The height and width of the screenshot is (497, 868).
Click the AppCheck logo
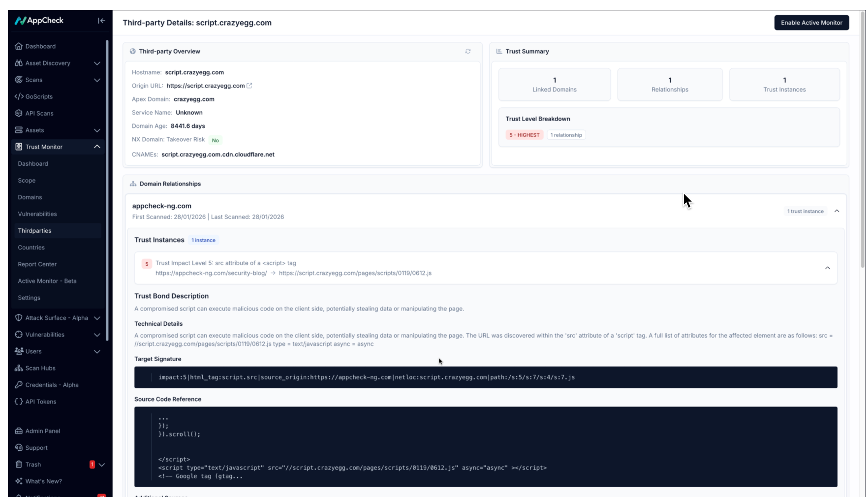[x=39, y=21]
